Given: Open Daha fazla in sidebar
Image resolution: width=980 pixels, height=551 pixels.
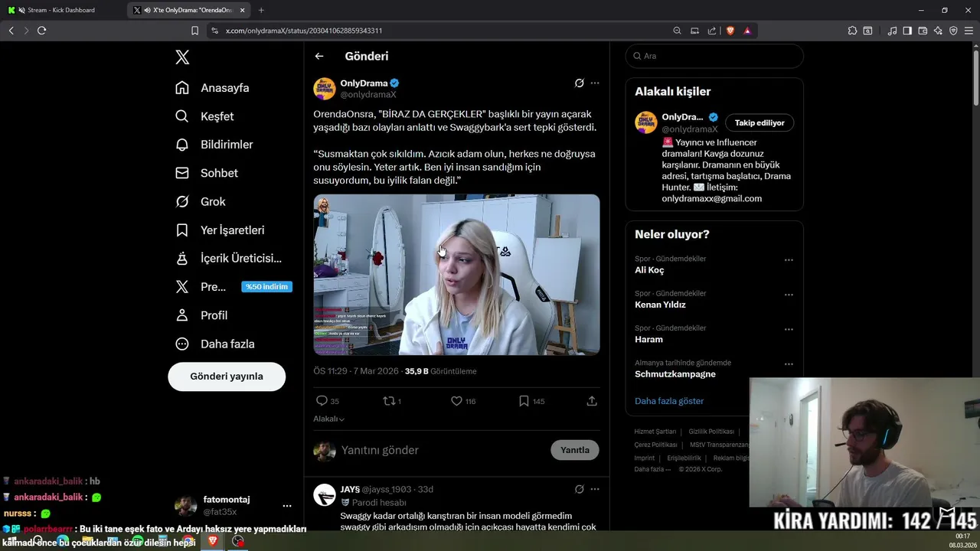Looking at the screenshot, I should [215, 344].
